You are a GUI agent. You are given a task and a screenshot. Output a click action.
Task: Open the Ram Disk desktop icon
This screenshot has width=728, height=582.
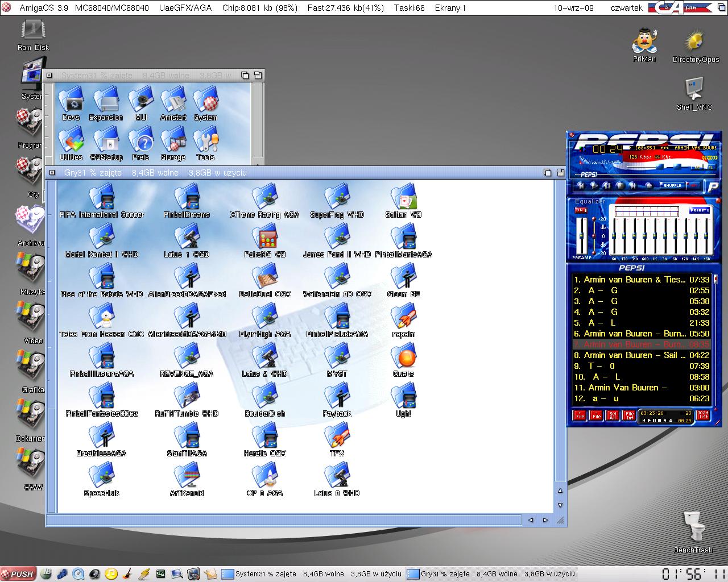pos(33,35)
